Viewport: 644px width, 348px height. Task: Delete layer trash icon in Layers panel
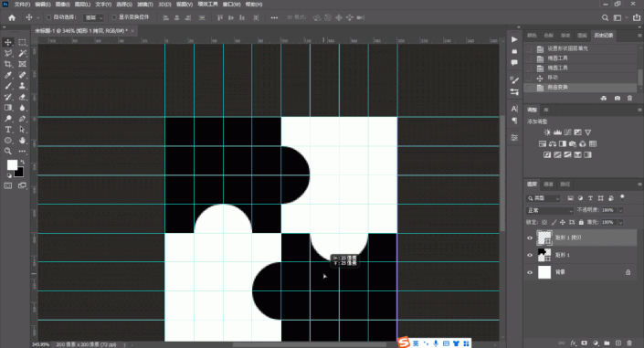629,343
